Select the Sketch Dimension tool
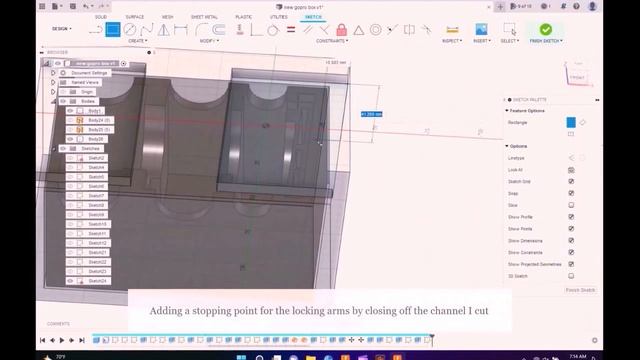 click(x=180, y=29)
